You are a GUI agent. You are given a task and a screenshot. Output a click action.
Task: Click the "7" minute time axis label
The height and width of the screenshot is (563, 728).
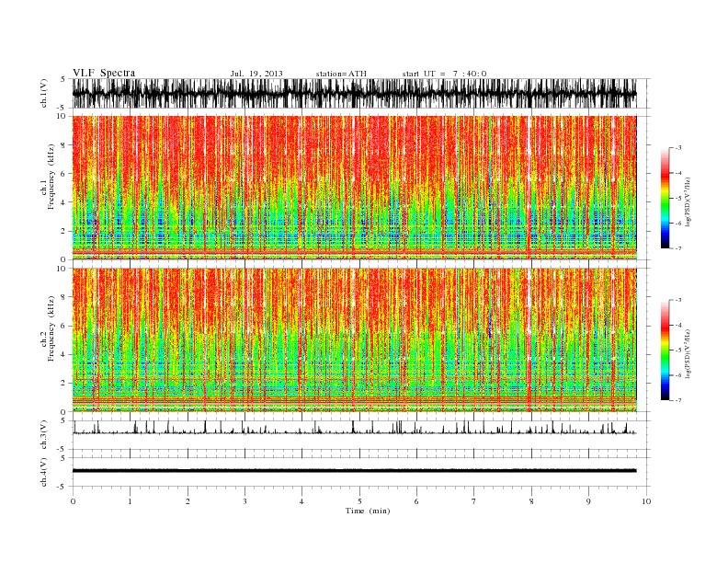tap(474, 501)
